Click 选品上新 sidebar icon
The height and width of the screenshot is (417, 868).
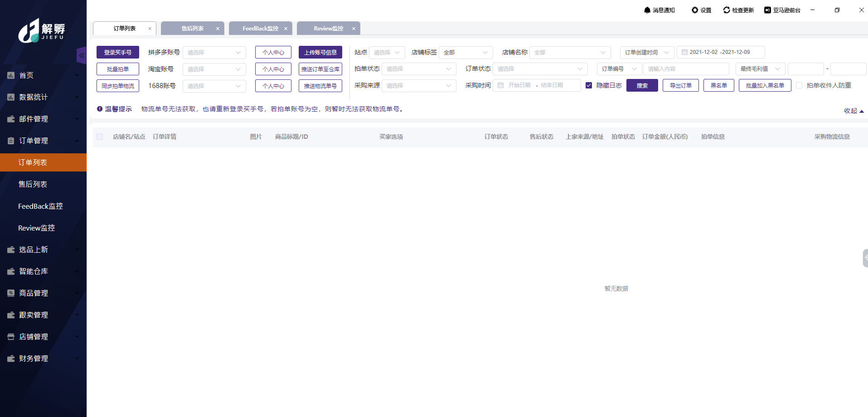click(x=11, y=250)
